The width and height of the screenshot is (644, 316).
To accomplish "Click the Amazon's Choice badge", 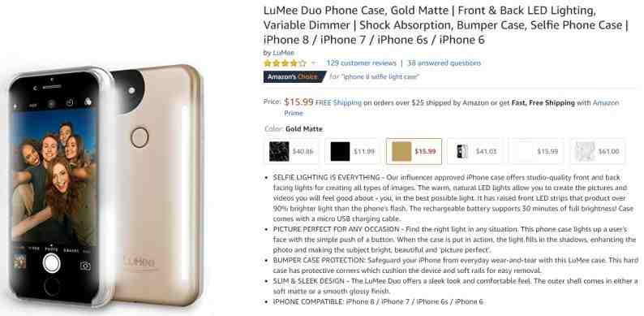I will tap(294, 76).
